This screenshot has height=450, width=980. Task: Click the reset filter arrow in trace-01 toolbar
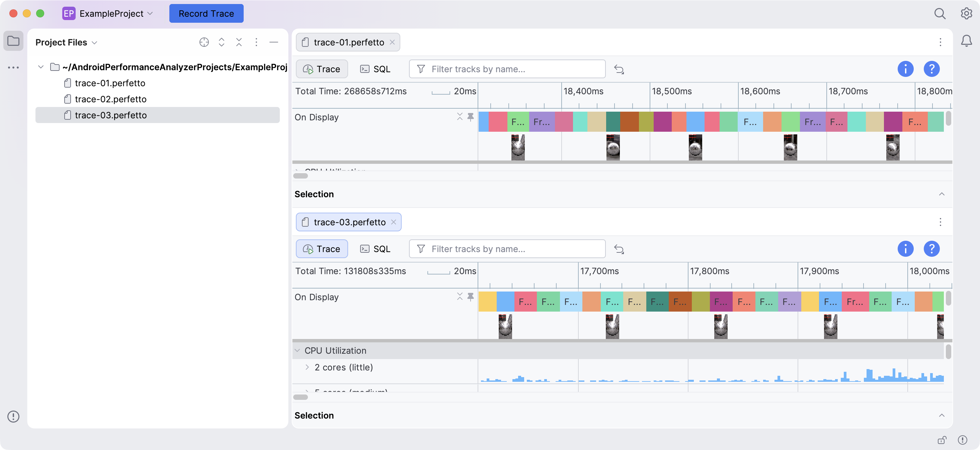(619, 69)
